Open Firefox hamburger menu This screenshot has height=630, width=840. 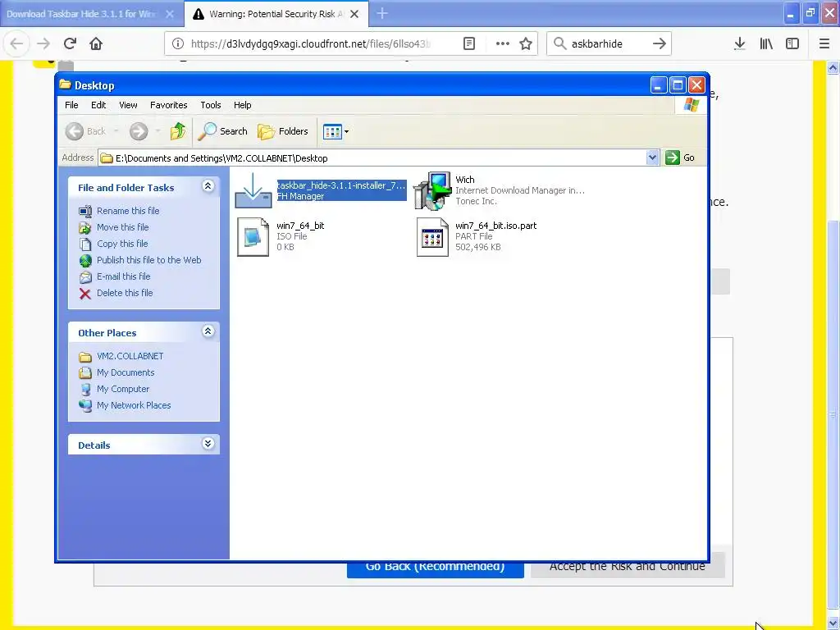[x=824, y=43]
